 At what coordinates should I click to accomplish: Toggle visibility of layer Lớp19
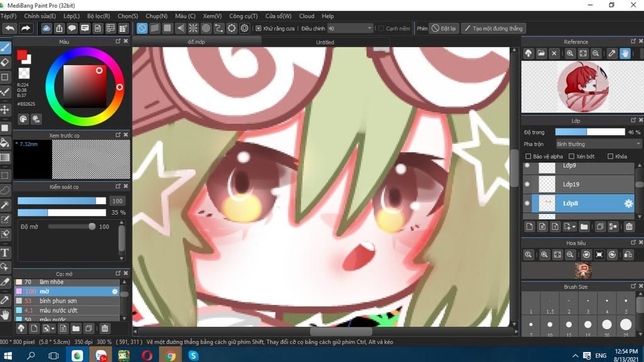[528, 184]
